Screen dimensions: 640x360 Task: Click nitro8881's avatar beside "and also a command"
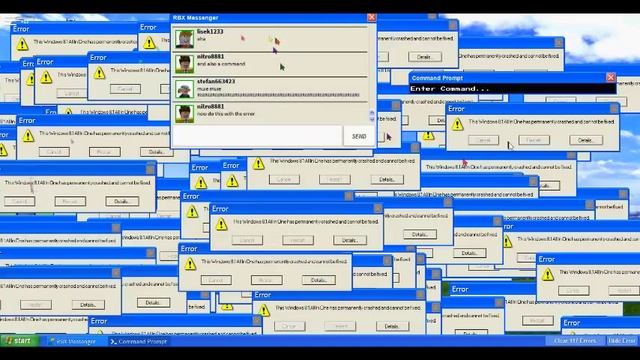tap(184, 64)
